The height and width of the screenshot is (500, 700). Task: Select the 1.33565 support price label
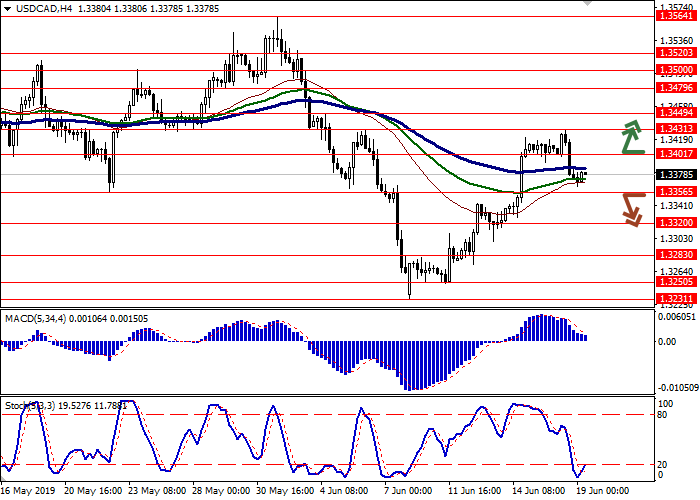[671, 192]
